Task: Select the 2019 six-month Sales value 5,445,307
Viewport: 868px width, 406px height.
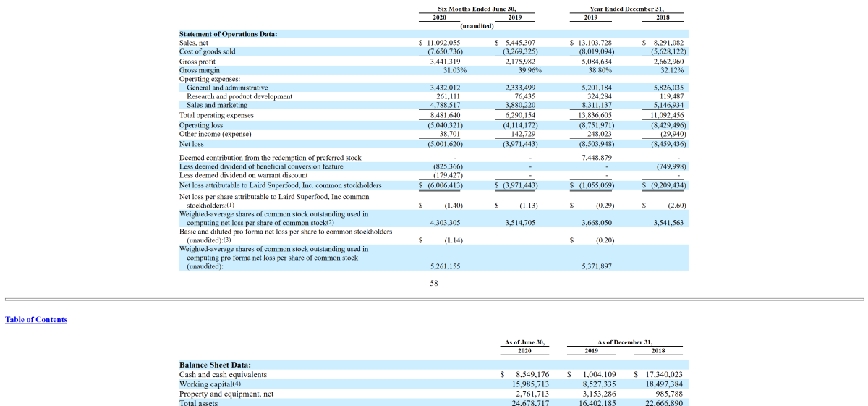Action: [x=520, y=43]
